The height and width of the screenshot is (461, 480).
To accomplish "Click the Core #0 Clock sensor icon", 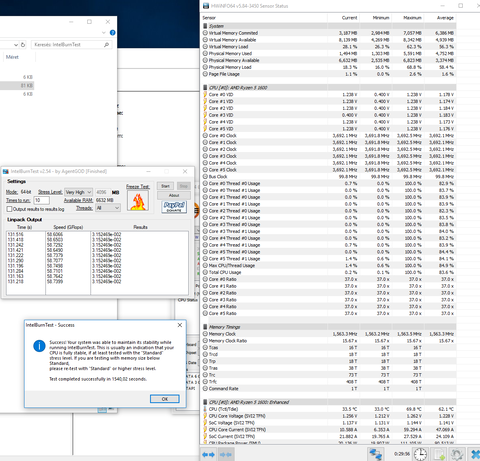I will tap(205, 136).
